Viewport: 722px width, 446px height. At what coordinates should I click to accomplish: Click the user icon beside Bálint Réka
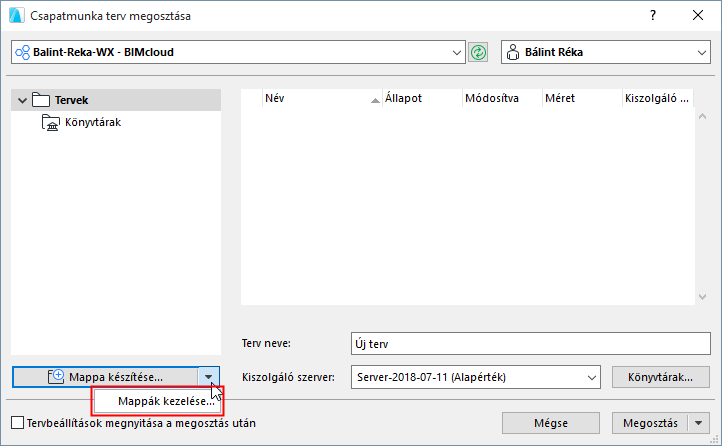coord(512,52)
